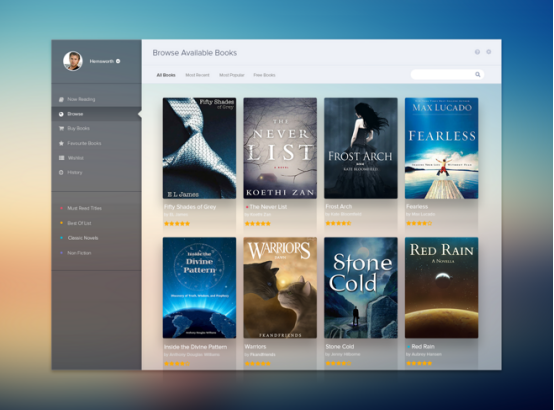Open the History clock icon
This screenshot has height=410, width=554.
point(61,172)
